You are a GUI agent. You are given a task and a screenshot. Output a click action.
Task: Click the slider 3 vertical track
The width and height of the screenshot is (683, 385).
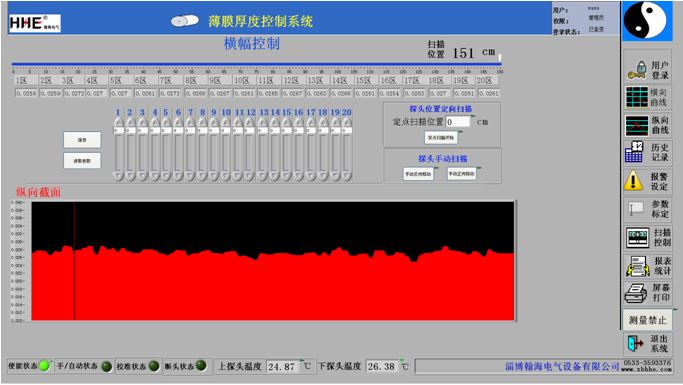142,152
